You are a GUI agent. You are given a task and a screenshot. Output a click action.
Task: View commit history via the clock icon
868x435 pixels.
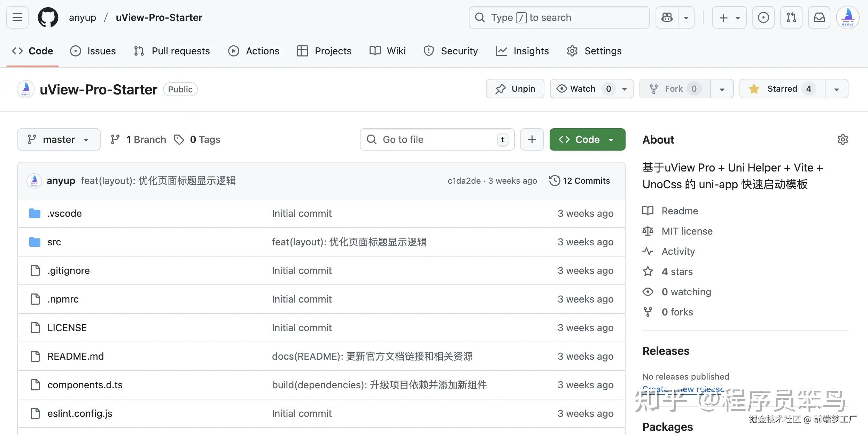click(555, 181)
